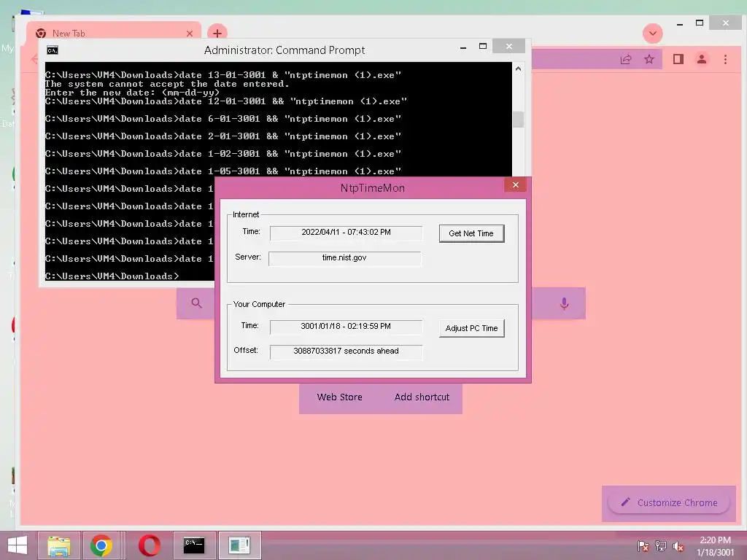Open Chrome three-dot menu
747x560 pixels.
725,60
